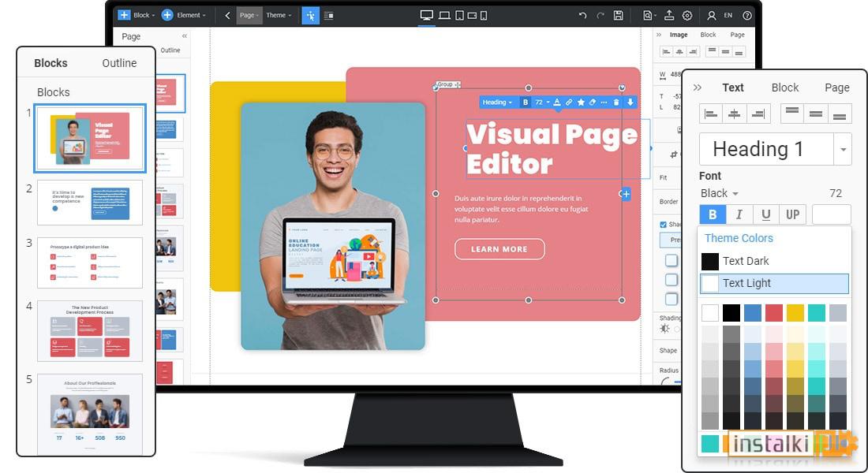Viewport: 868px width, 473px height.
Task: Open the Theme dropdown in top toolbar
Action: tap(279, 16)
